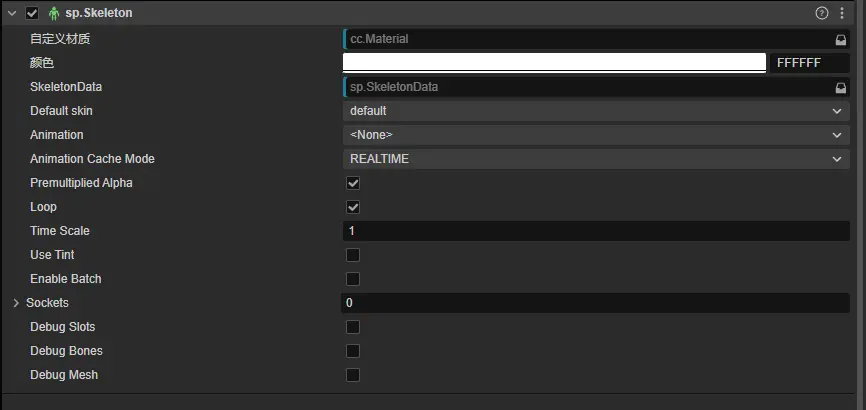Enable the Use Tint option
Screen dimensions: 866x410
pyautogui.click(x=353, y=255)
